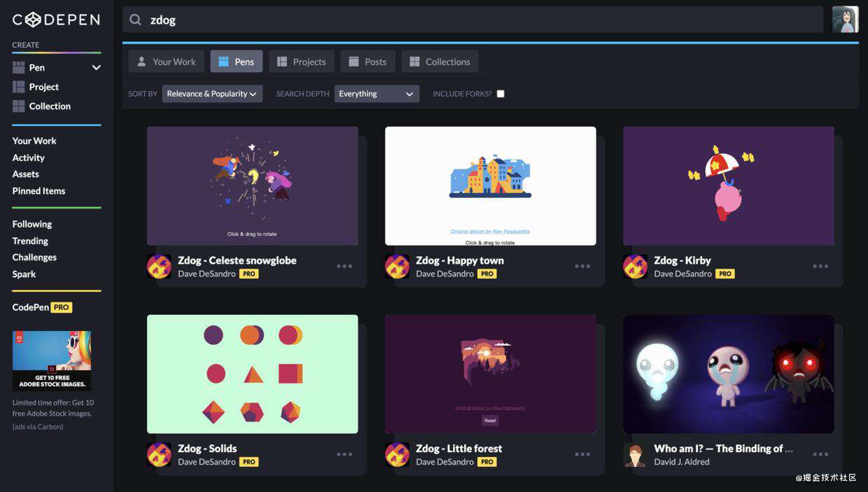Select the Pens tab
Viewport: 868px width, 492px height.
pyautogui.click(x=237, y=62)
